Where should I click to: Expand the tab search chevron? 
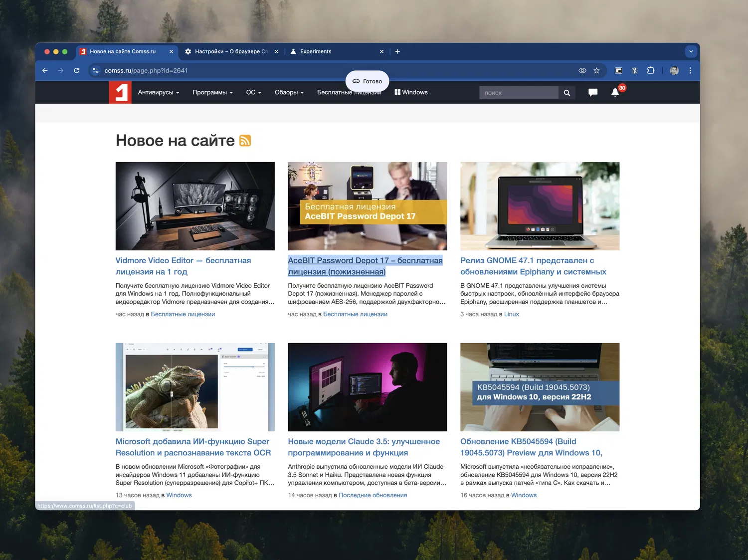pos(691,51)
